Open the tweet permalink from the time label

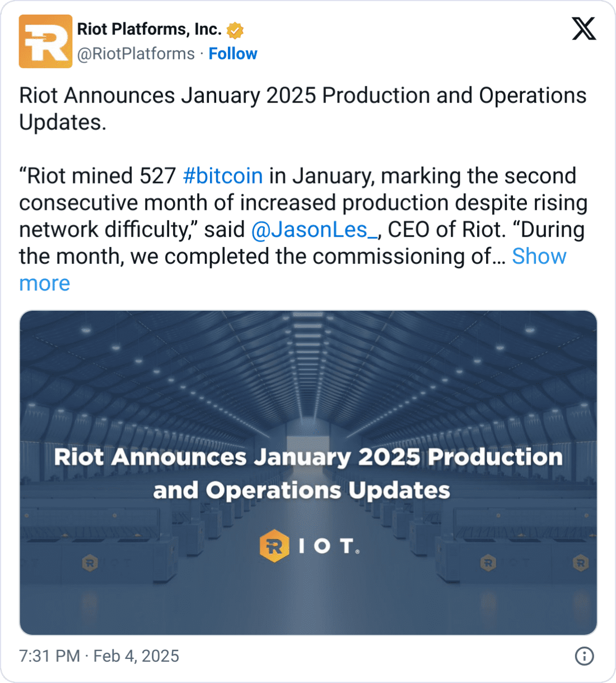99,656
